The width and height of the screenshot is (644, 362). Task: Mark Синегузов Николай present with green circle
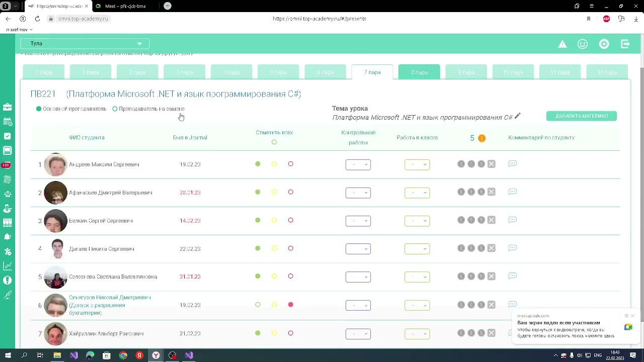tap(258, 305)
